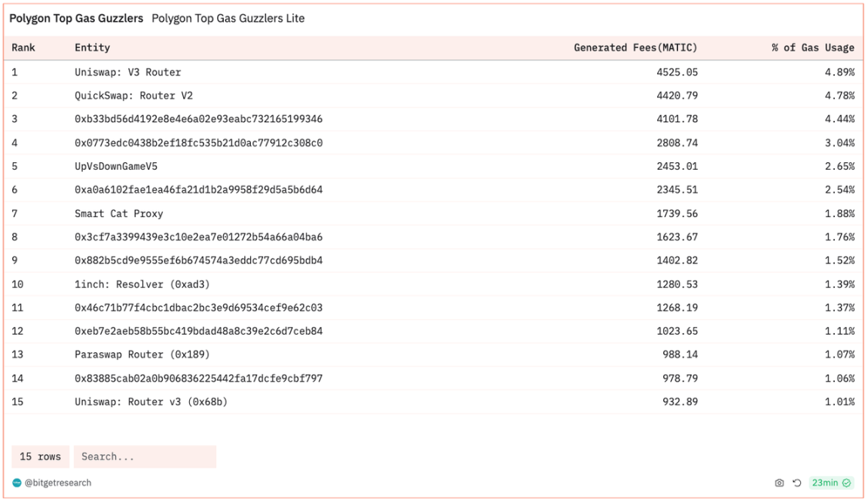Screen dimensions: 868x503
Task: Select the UpVsDownGameV5 entity cell
Action: click(116, 167)
